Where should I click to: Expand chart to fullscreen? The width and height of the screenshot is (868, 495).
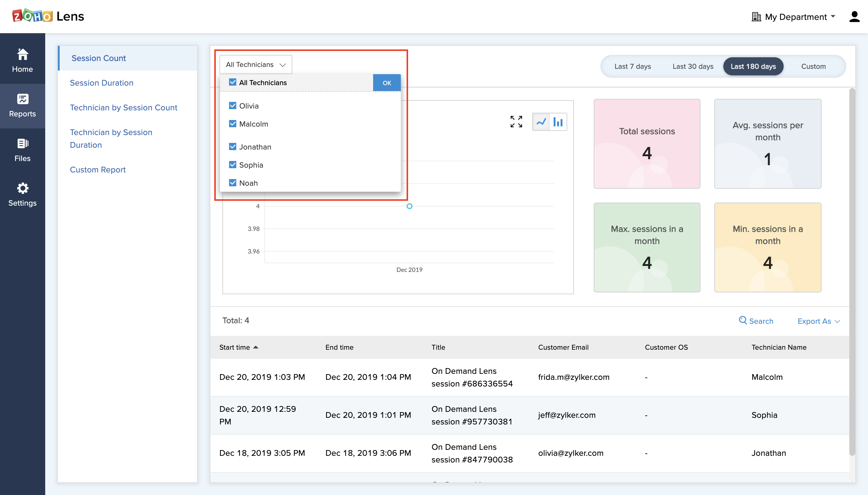click(516, 122)
